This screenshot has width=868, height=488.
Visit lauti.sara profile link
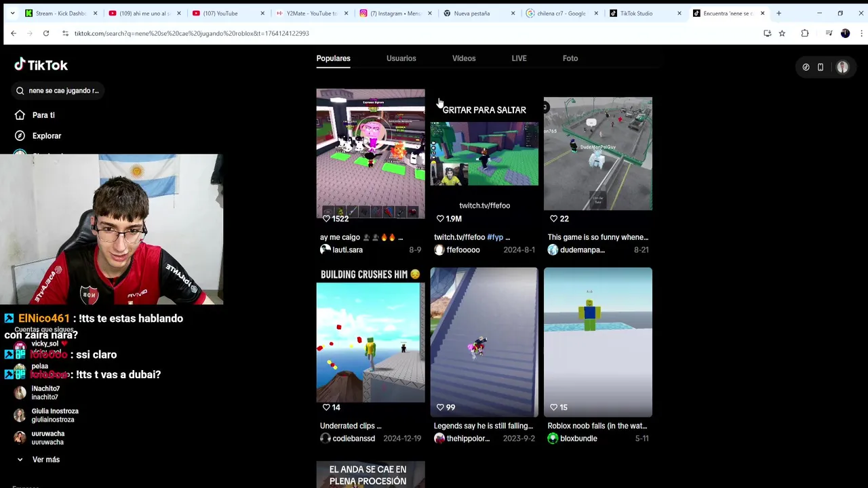coord(347,250)
